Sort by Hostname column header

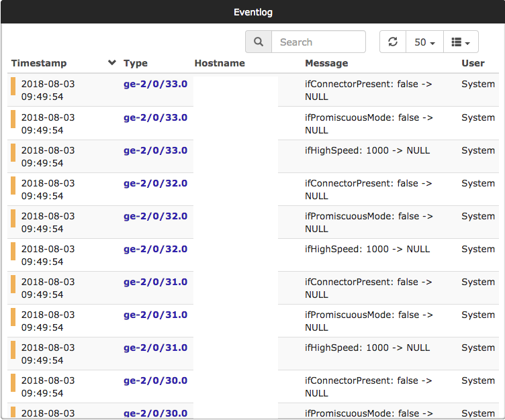[x=220, y=63]
